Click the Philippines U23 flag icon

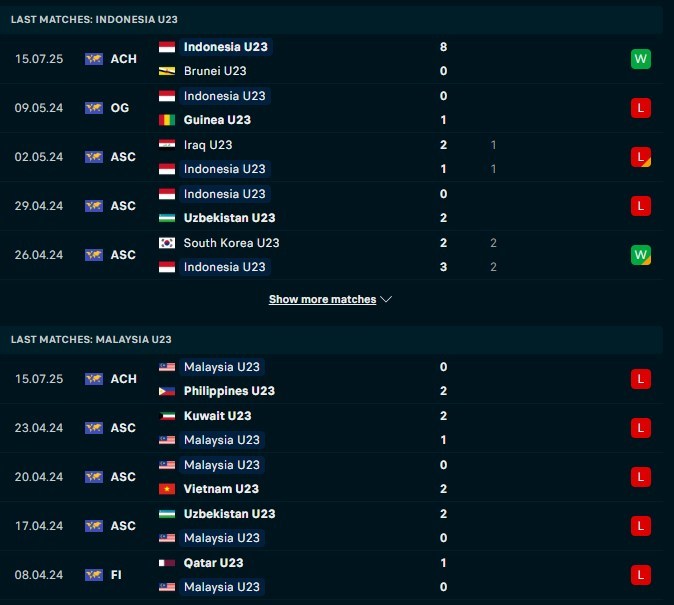click(167, 391)
